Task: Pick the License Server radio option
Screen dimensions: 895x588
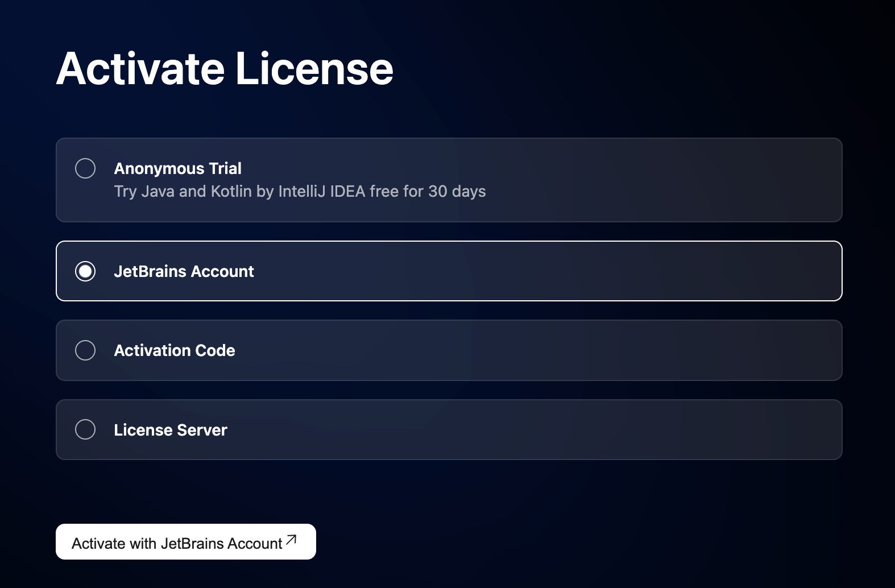Action: pyautogui.click(x=85, y=429)
